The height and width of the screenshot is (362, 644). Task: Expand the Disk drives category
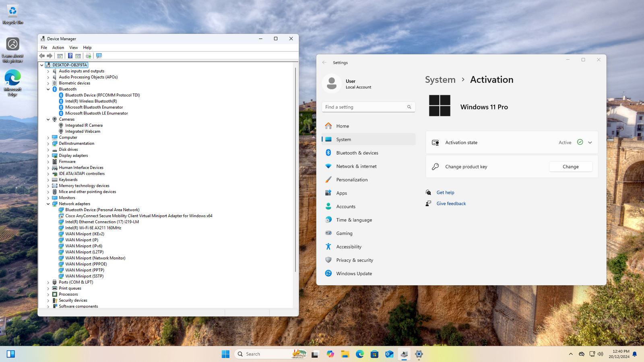coord(48,150)
